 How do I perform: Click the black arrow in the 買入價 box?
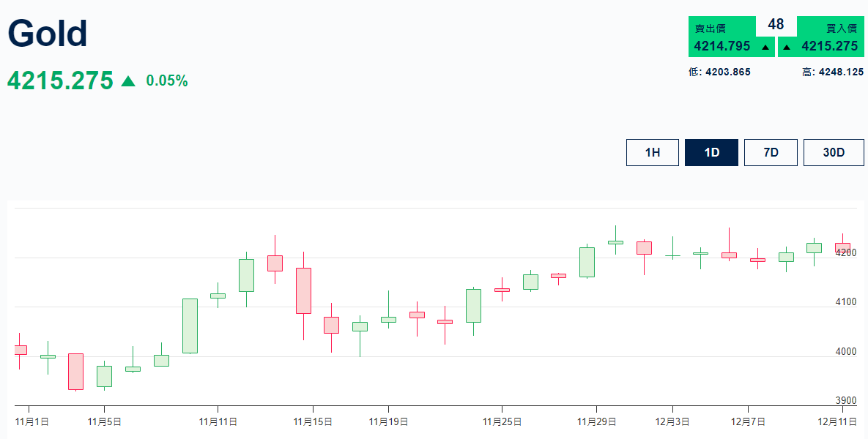(787, 47)
